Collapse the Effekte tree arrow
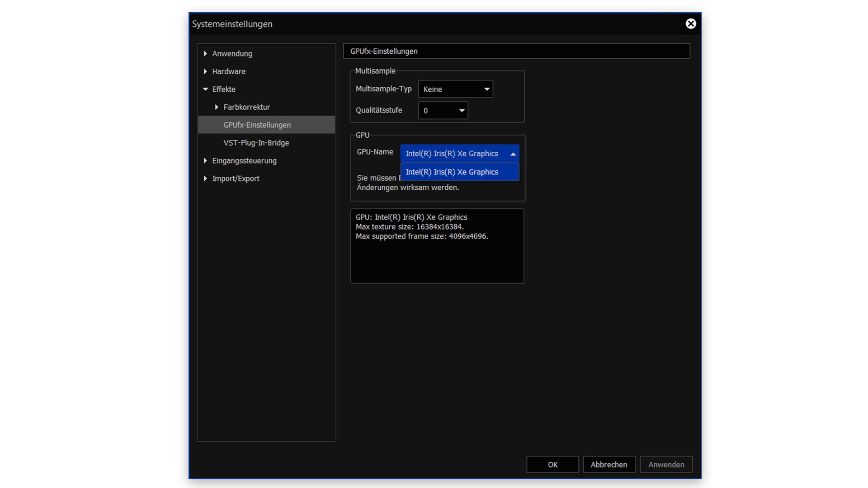Image resolution: width=868 pixels, height=488 pixels. click(x=205, y=89)
